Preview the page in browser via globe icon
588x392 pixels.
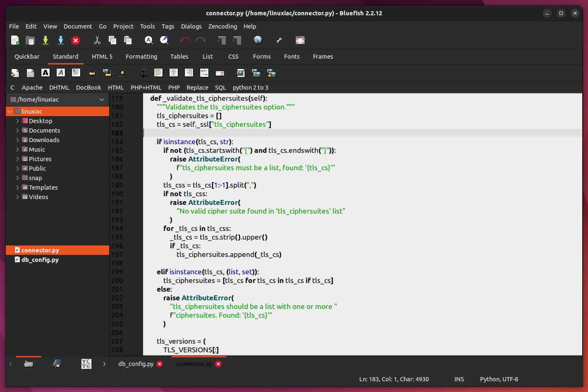tap(258, 40)
